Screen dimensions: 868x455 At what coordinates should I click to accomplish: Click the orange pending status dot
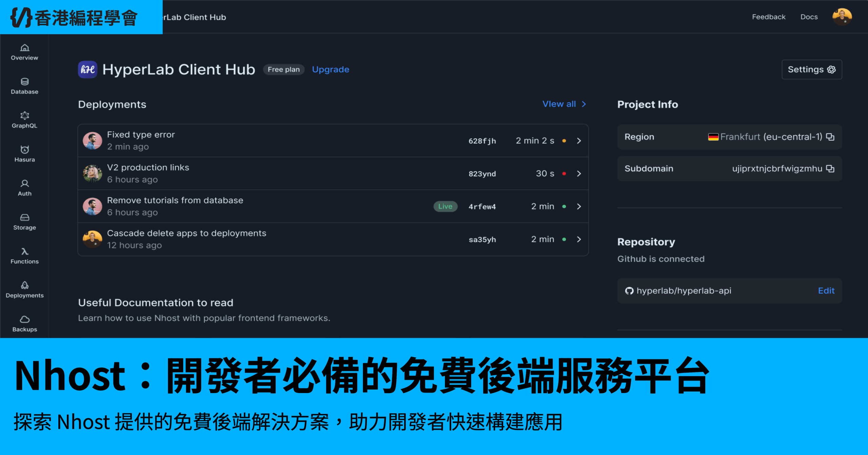click(564, 141)
